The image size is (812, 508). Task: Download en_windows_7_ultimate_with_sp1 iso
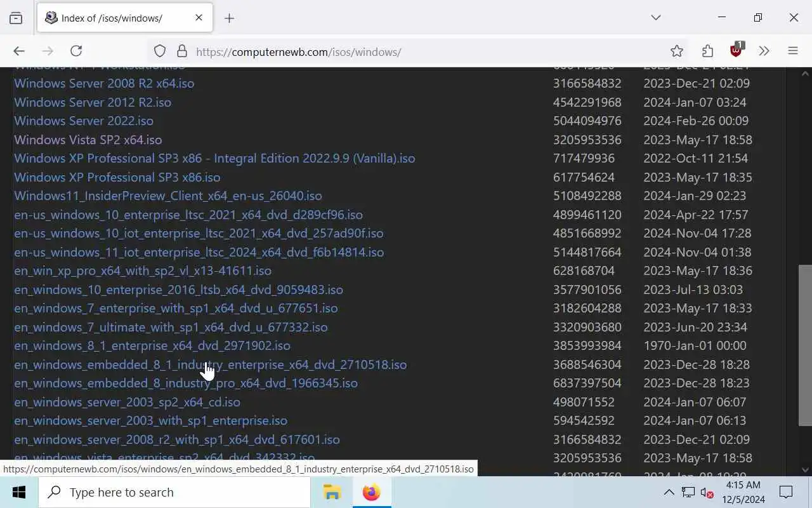point(171,327)
